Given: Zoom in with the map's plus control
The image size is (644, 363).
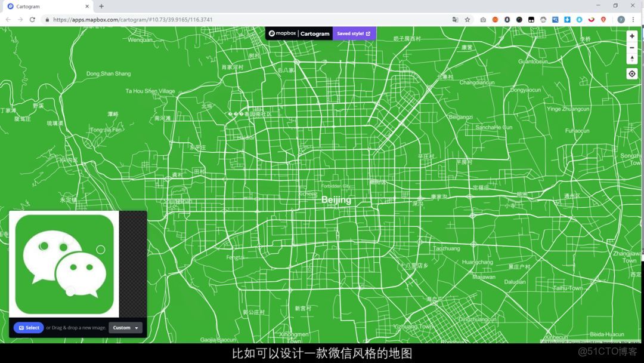Looking at the screenshot, I should 632,36.
